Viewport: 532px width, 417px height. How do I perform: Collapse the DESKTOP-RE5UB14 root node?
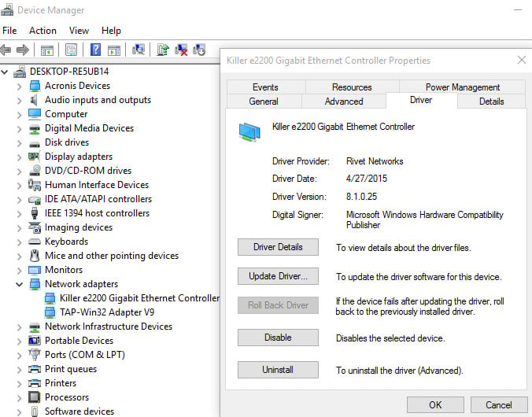(5, 72)
